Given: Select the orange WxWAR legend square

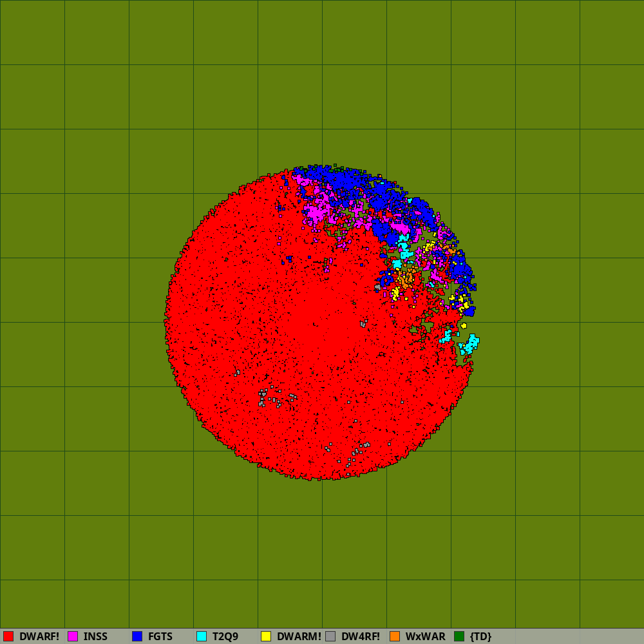Looking at the screenshot, I should click(x=395, y=636).
